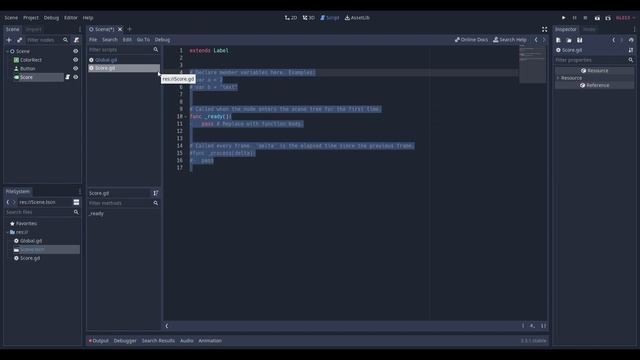The width and height of the screenshot is (640, 360).
Task: Open Inspector dock options dots
Action: (x=634, y=29)
